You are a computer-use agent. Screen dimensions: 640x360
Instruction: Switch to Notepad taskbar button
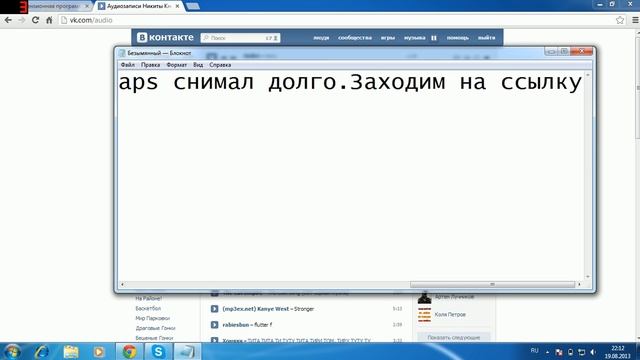tap(187, 351)
